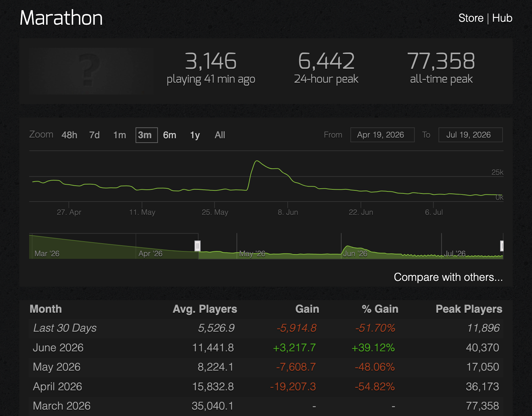532x416 pixels.
Task: Click the -48.06% gain percentage
Action: coord(375,367)
